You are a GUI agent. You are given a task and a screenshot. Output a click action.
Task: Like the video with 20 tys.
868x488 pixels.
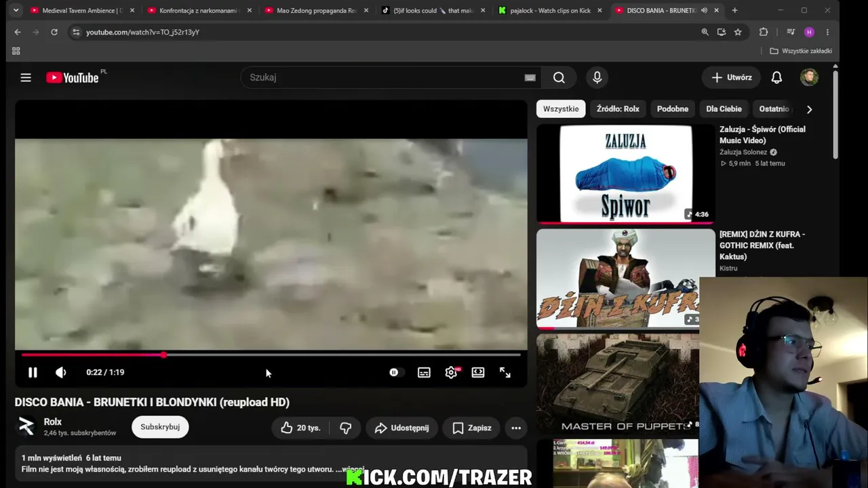(300, 428)
